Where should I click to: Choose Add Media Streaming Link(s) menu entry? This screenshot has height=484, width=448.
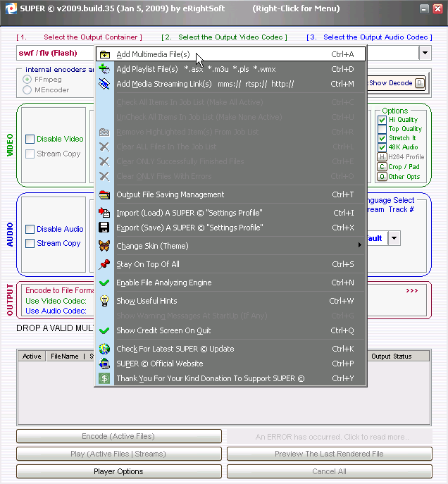(x=230, y=84)
